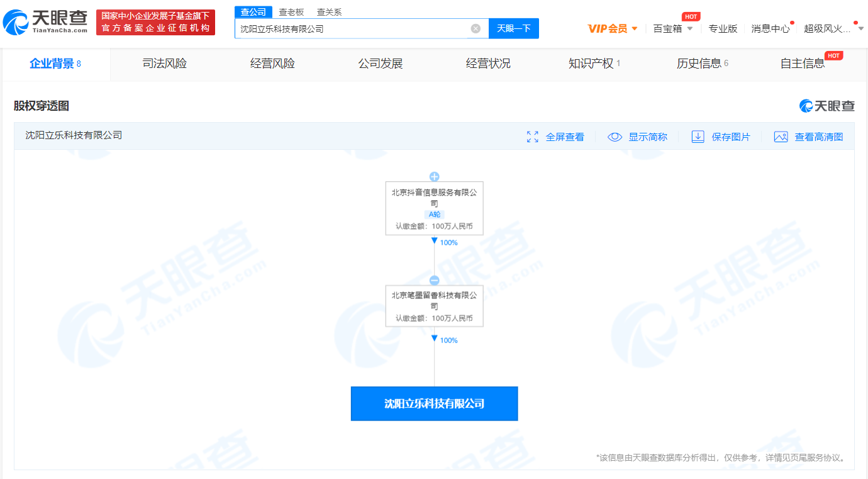Open 专业版 link
The image size is (868, 479).
[x=723, y=28]
